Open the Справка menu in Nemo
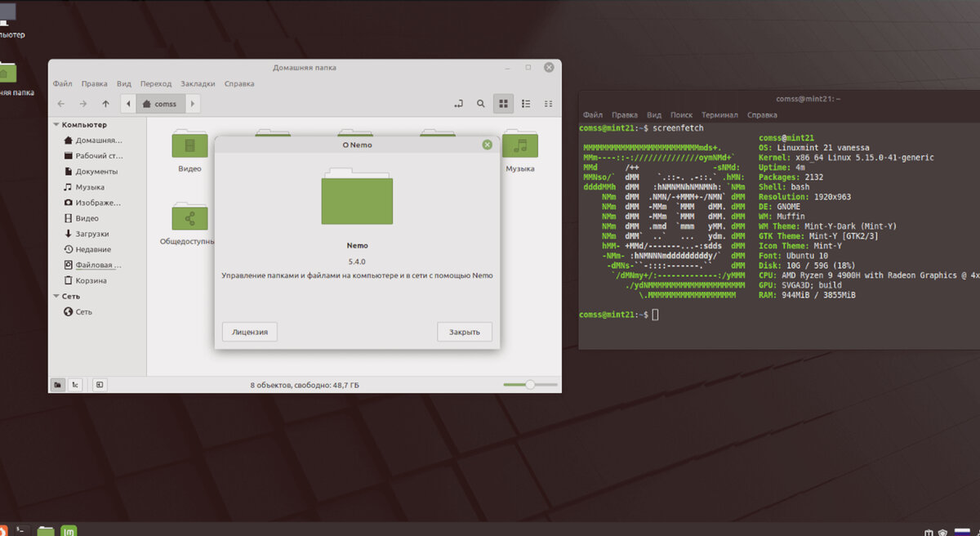980x536 pixels. pos(239,83)
